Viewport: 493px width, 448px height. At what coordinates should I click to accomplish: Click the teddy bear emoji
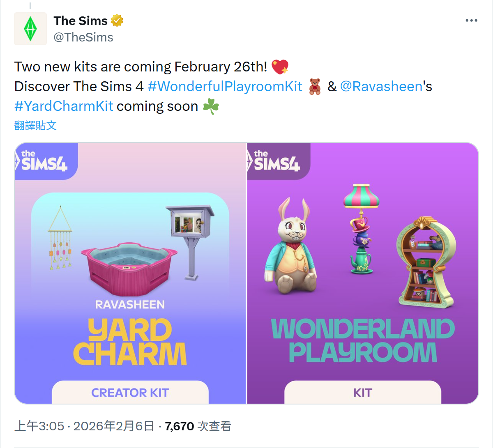point(315,87)
